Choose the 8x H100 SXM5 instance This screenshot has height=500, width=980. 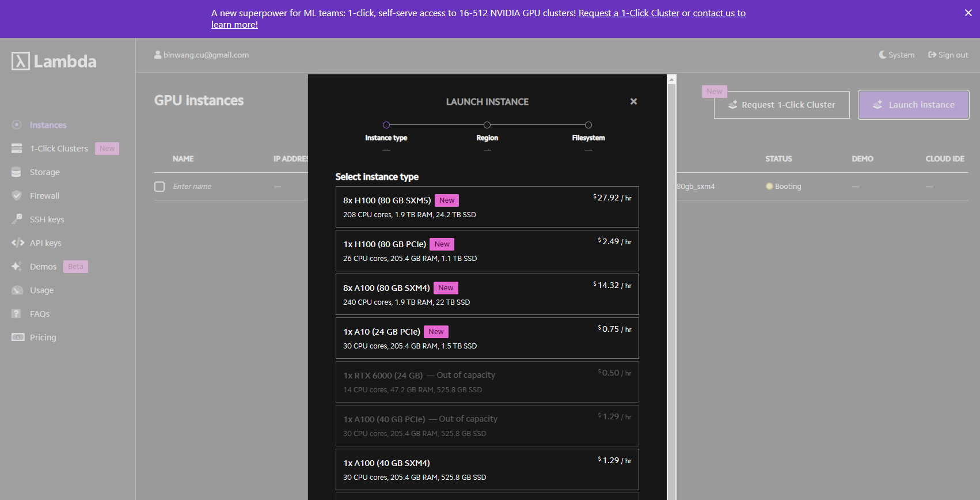coord(487,207)
